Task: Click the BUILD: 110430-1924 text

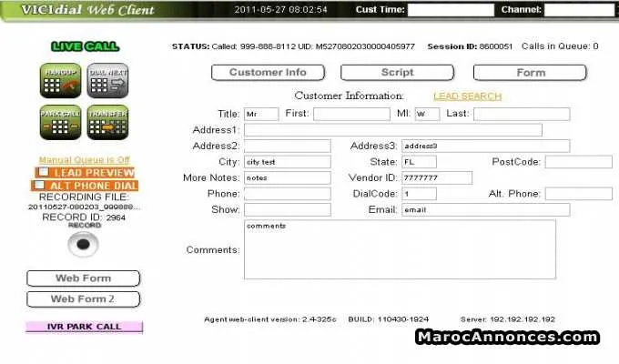Action: click(388, 319)
